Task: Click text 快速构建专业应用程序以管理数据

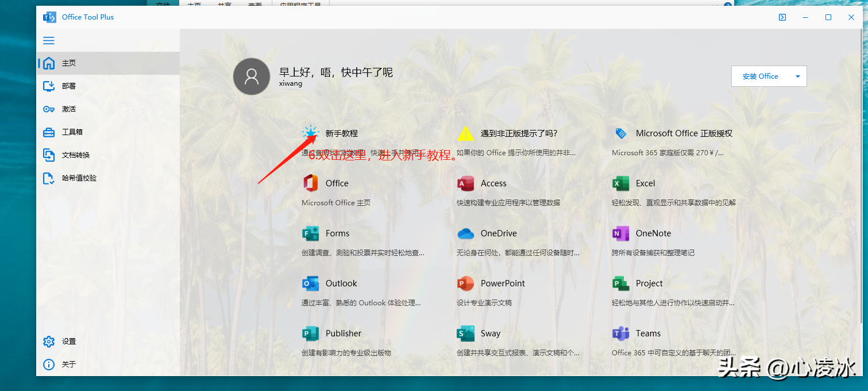Action: 508,203
